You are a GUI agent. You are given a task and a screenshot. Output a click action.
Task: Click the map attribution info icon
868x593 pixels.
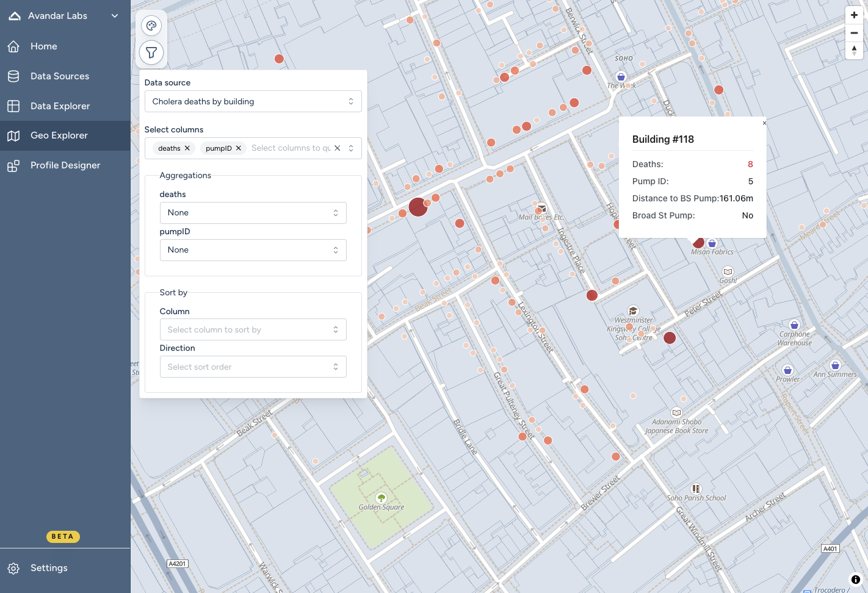pyautogui.click(x=856, y=580)
